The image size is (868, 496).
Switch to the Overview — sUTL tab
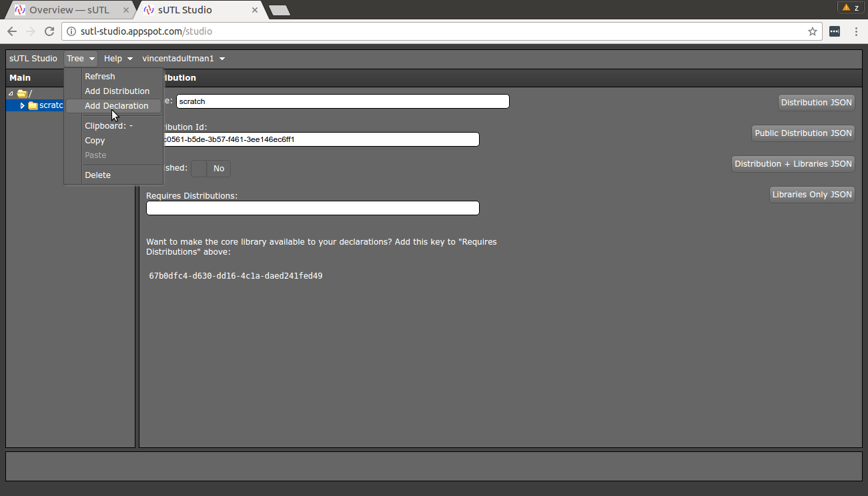coord(69,10)
